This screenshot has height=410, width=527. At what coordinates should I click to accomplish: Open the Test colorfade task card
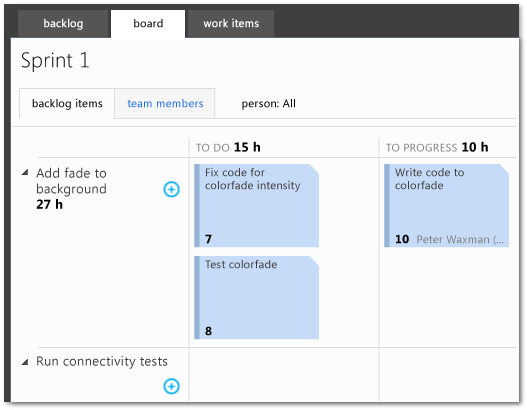[256, 298]
